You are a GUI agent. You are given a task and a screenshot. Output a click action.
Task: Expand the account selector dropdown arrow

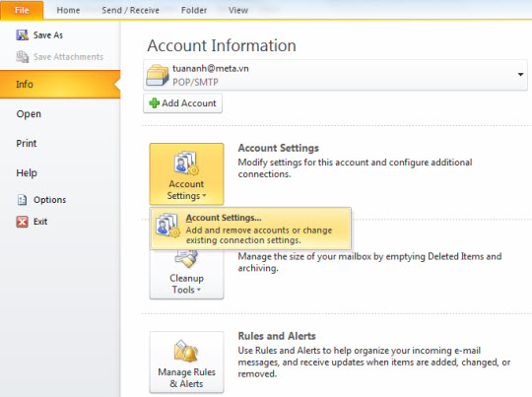[520, 74]
